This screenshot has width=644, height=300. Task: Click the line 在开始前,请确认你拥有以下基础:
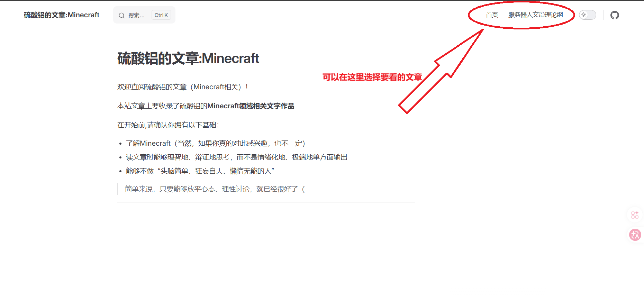pos(168,125)
